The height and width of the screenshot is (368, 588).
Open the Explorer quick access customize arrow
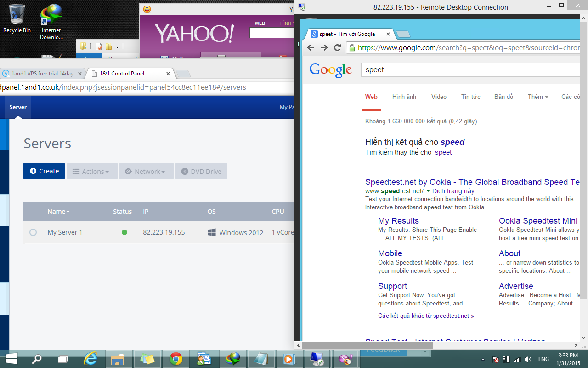click(117, 46)
